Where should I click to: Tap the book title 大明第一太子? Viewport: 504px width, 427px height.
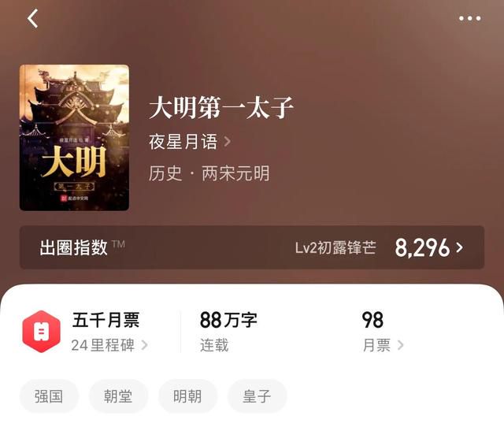tap(221, 107)
